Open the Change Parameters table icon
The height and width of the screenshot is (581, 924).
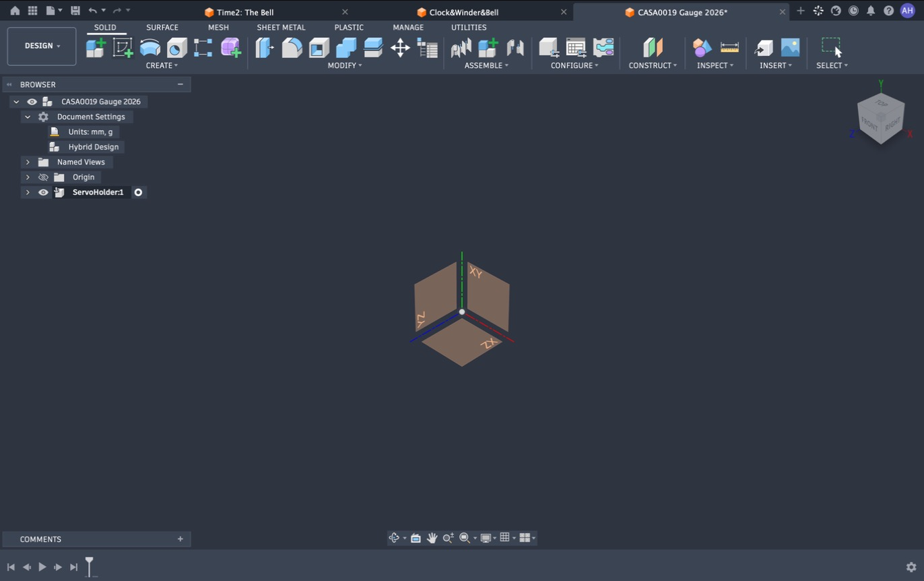428,47
